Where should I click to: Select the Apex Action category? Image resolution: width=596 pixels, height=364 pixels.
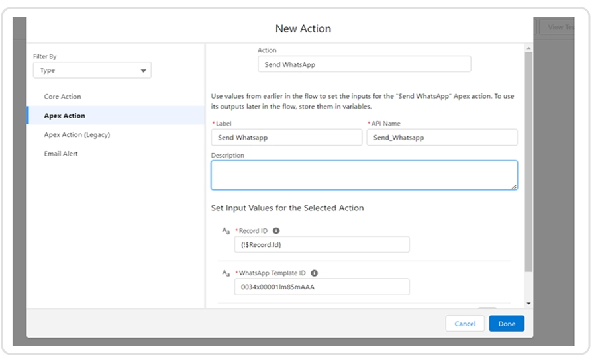[x=65, y=116]
